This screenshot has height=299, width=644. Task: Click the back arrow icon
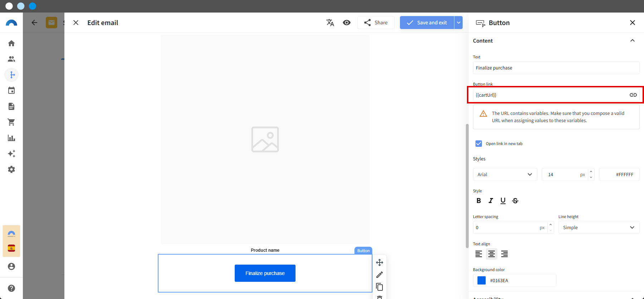34,23
